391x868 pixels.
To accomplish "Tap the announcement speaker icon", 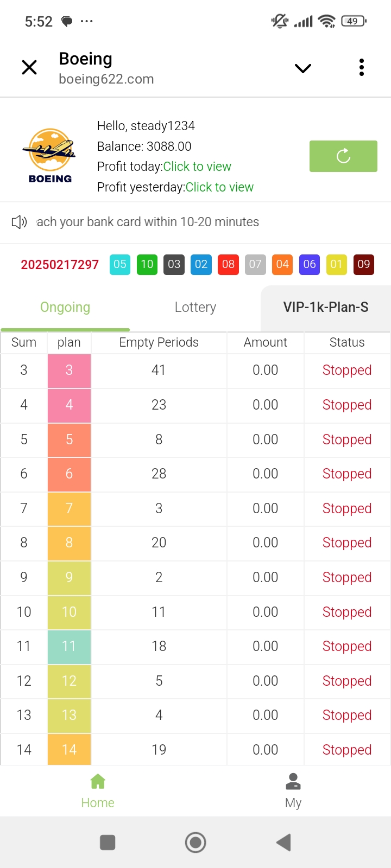I will click(19, 222).
